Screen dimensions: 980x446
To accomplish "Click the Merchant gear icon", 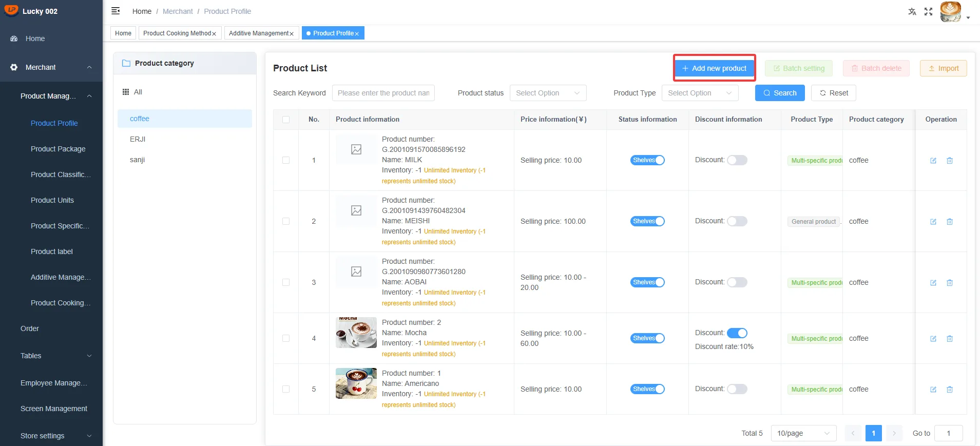I will click(x=14, y=67).
